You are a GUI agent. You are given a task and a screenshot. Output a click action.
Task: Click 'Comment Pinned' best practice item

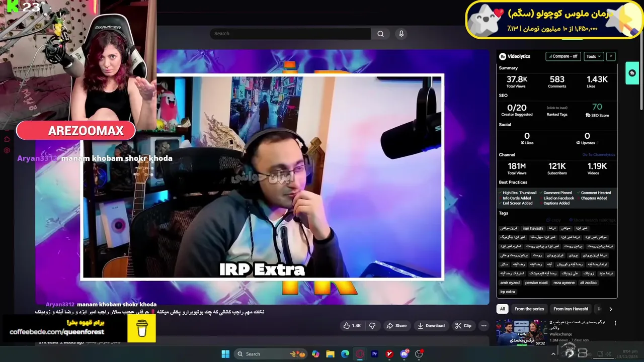556,193
